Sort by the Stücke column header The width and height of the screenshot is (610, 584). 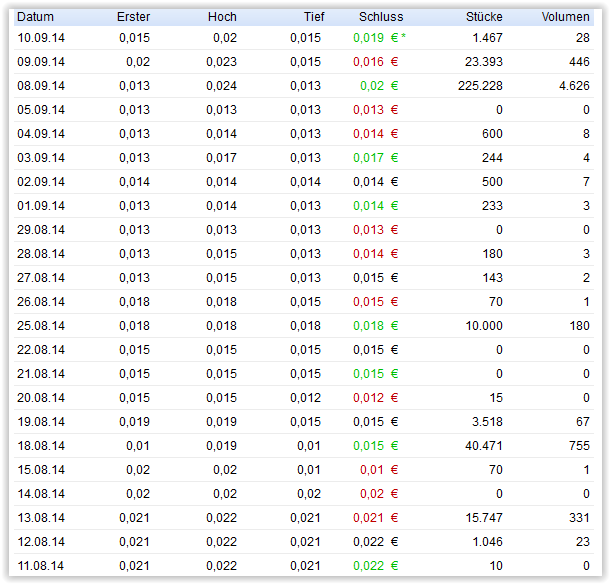coord(484,17)
